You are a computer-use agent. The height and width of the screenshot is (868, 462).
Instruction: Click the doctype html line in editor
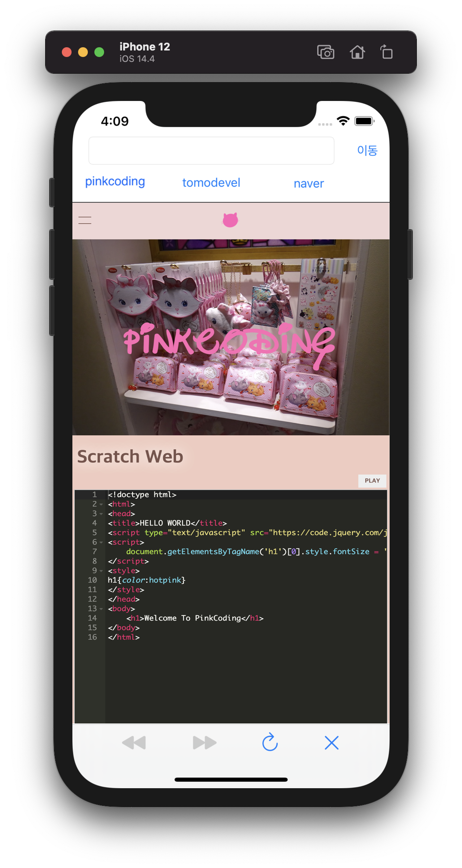[x=142, y=495]
